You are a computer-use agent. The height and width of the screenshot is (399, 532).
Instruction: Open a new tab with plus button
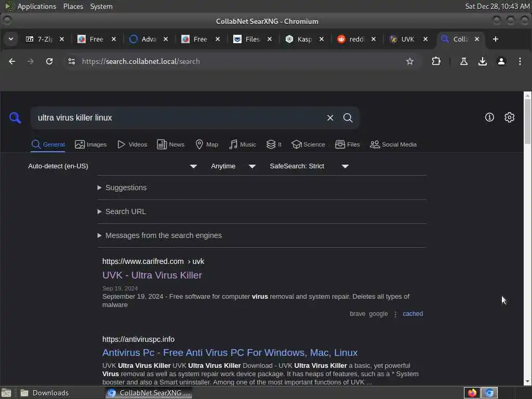pyautogui.click(x=495, y=39)
